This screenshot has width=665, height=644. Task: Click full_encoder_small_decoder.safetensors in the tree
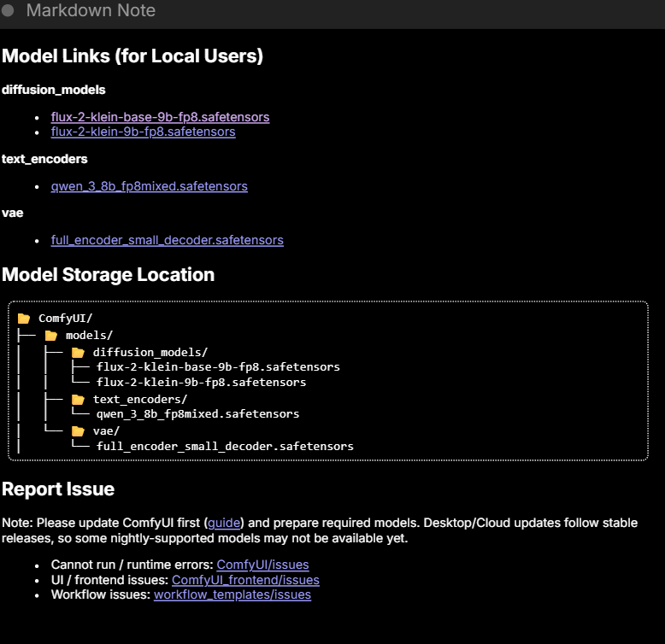click(x=225, y=446)
